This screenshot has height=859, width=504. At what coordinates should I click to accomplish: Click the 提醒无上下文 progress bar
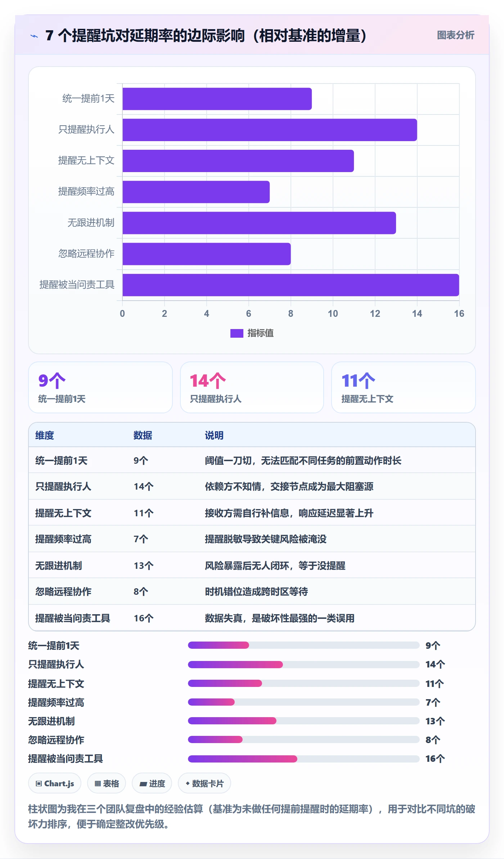(303, 683)
